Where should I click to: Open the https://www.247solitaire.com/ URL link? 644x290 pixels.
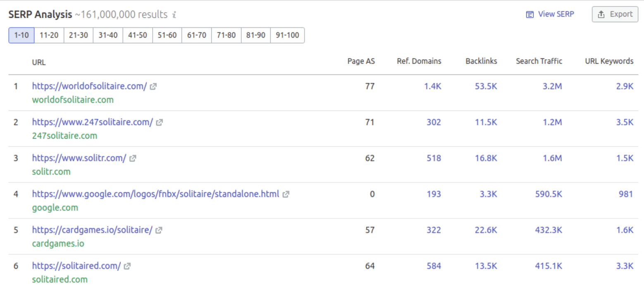[x=93, y=122]
